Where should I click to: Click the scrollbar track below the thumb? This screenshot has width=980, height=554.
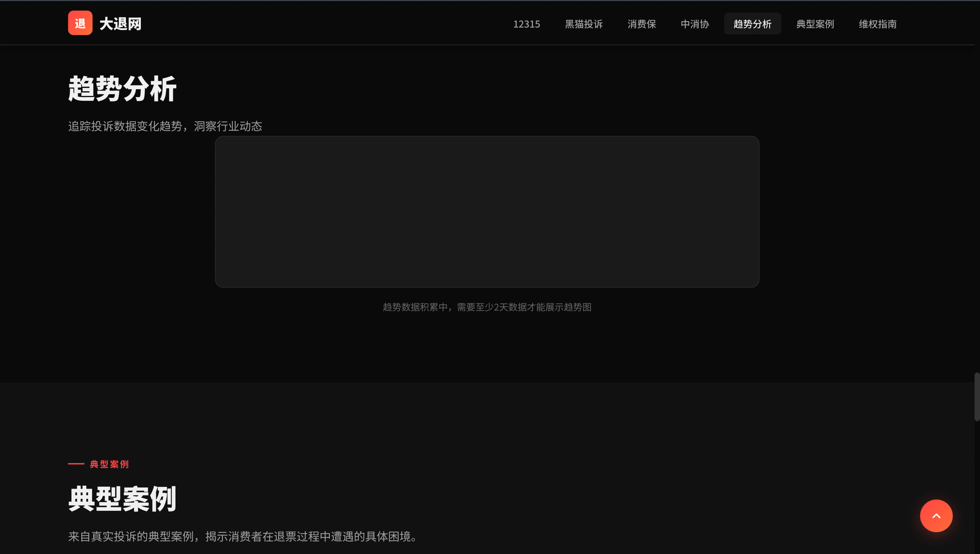pyautogui.click(x=976, y=485)
